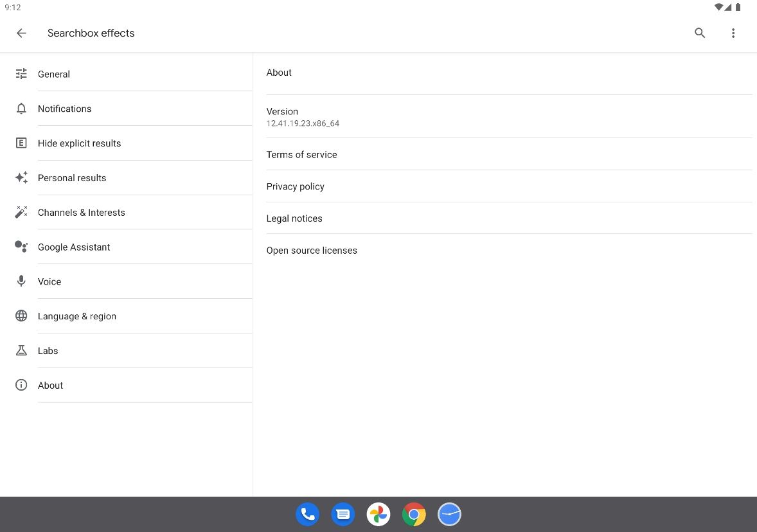This screenshot has height=532, width=757.
Task: Select the Personal results sparkle icon
Action: point(21,178)
